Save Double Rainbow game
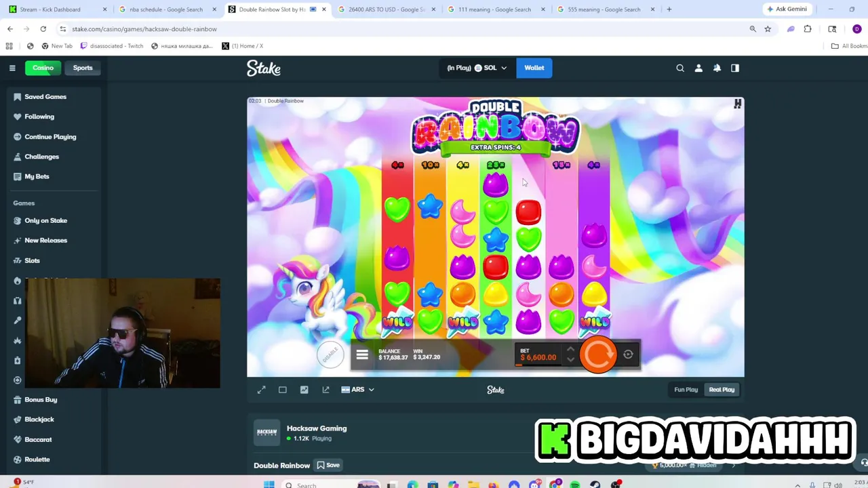Image resolution: width=868 pixels, height=488 pixels. 328,465
